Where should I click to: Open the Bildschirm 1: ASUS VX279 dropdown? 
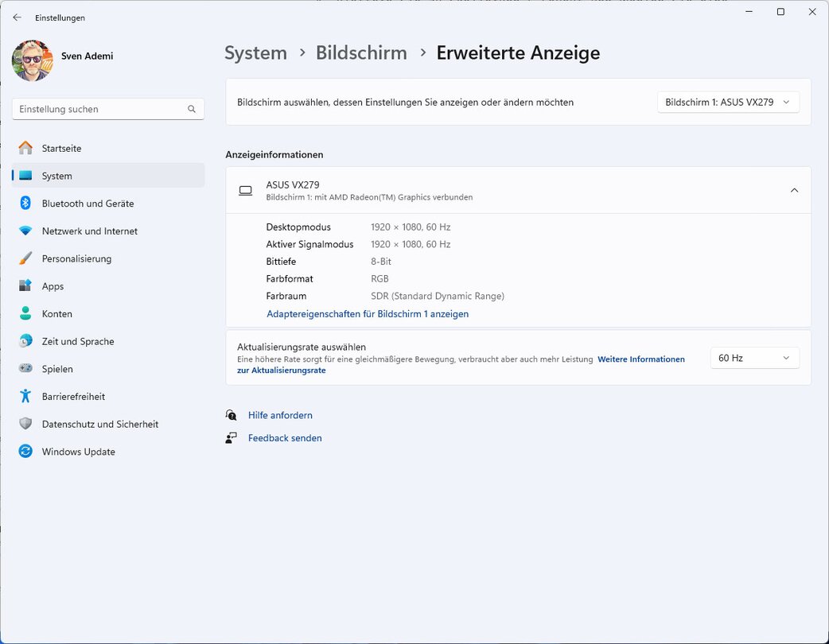(727, 102)
